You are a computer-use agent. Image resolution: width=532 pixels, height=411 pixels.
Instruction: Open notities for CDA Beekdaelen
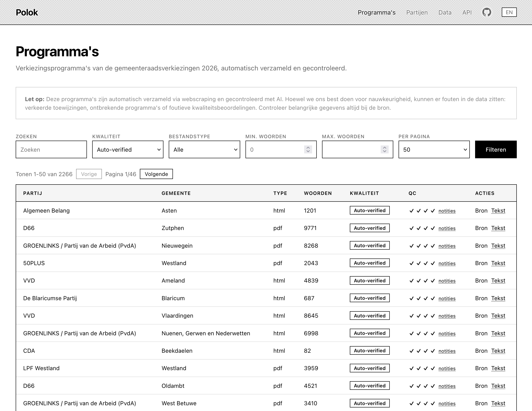point(447,351)
